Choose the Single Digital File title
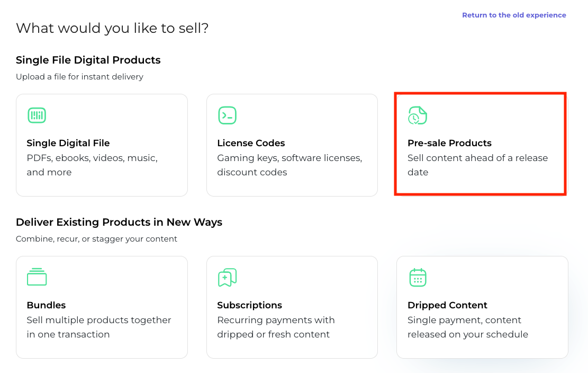Viewport: 588px width, 373px height. 68,143
